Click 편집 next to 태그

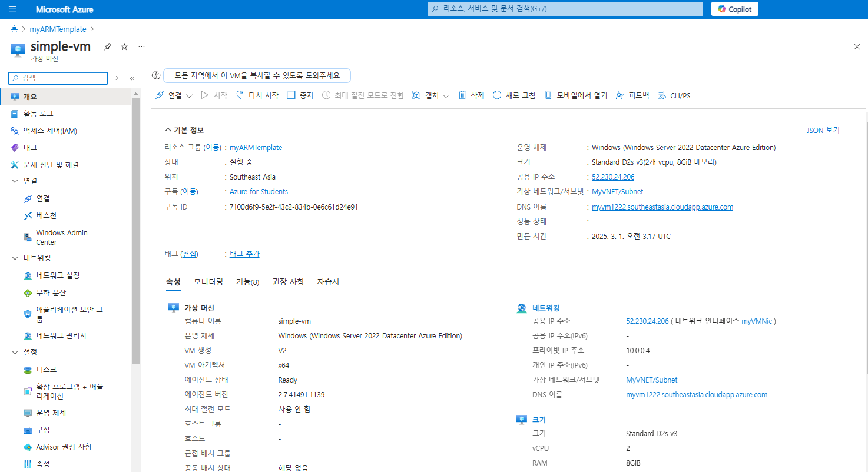point(190,254)
